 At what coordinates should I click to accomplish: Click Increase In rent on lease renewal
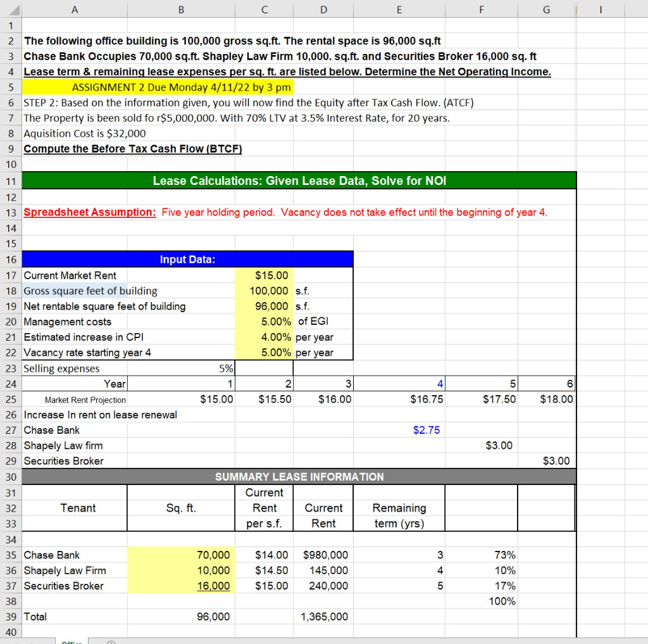coord(101,415)
